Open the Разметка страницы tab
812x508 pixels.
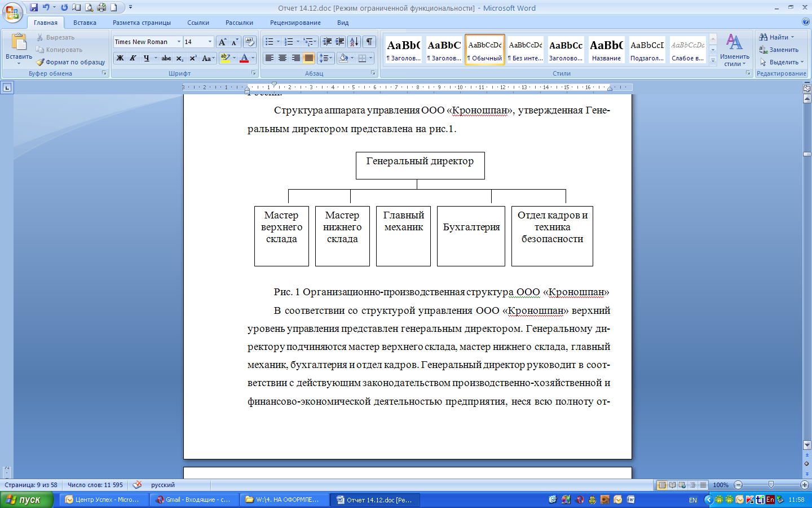142,23
